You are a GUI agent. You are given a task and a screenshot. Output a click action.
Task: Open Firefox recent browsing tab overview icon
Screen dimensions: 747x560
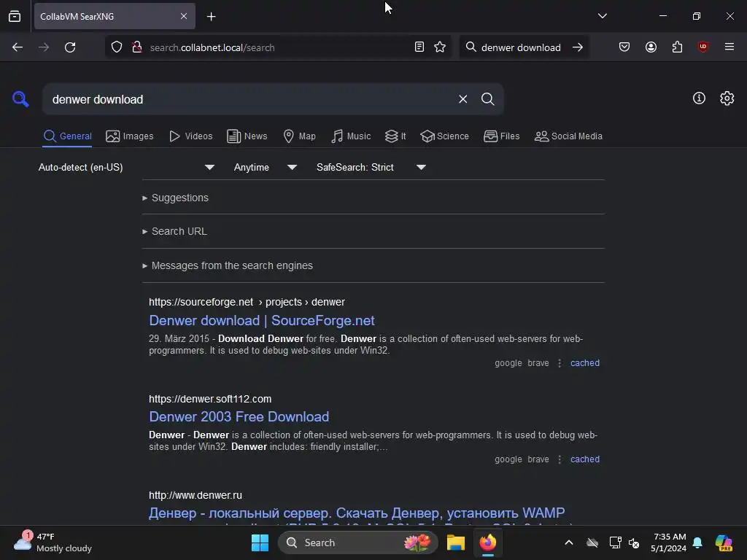coord(15,17)
